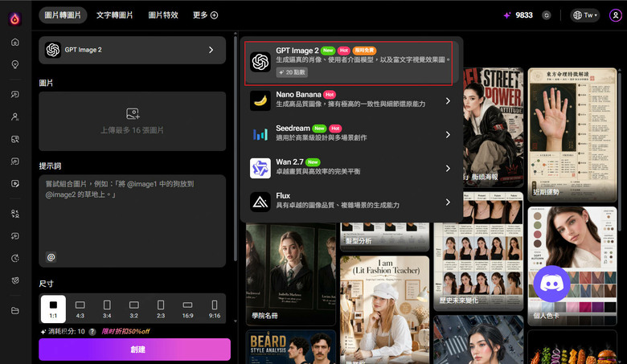Click the round refresh icon next to 9833
627x364 pixels.
[547, 15]
